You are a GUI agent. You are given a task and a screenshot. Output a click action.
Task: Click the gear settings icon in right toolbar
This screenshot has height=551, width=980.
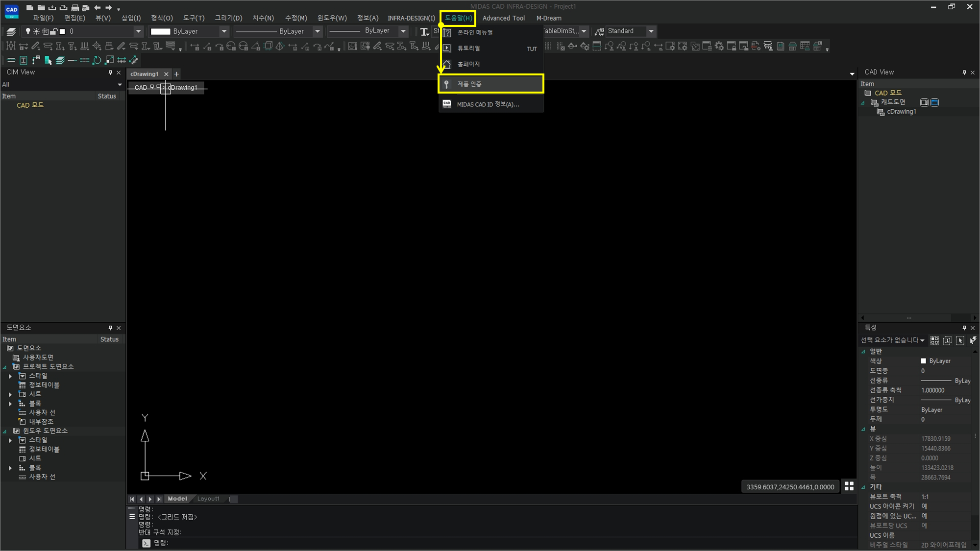(x=719, y=46)
